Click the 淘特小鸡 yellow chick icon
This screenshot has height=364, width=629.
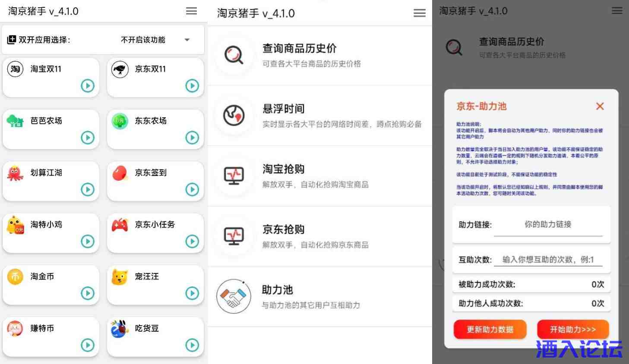(15, 225)
